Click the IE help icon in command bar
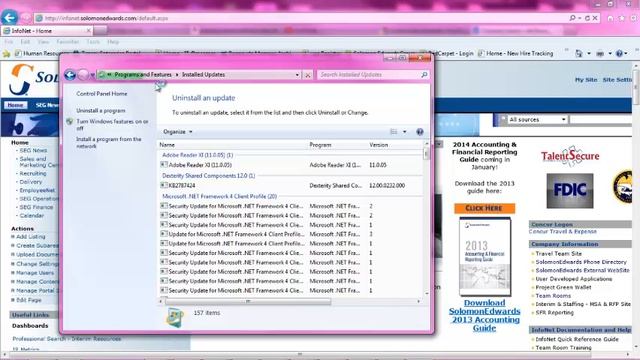Screen dimensions: 640x360 click(619, 53)
